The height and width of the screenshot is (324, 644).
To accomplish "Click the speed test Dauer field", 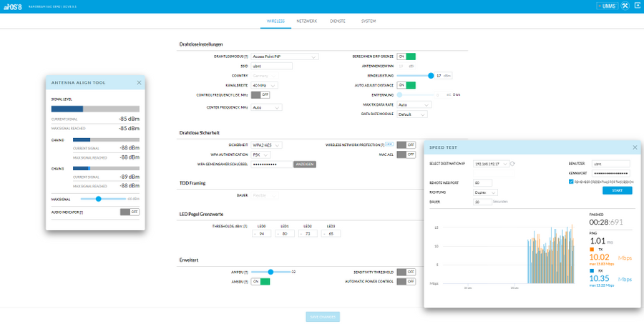I will 482,202.
